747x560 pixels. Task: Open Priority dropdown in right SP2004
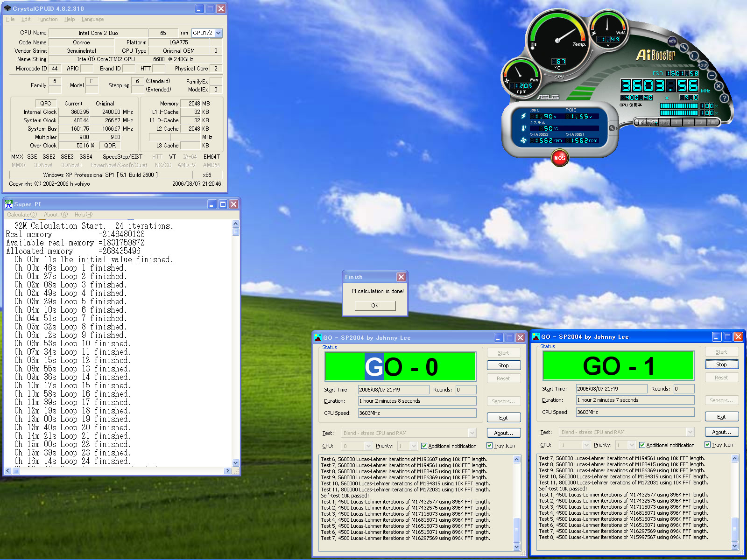631,445
